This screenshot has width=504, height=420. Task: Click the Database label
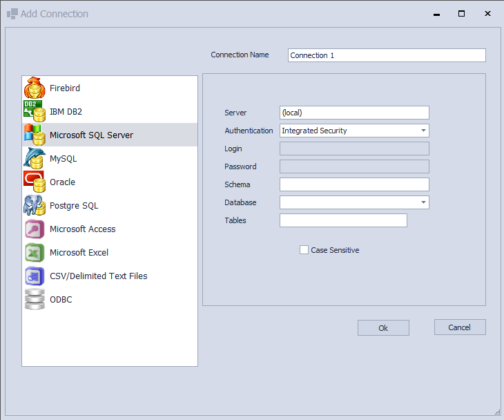(240, 202)
